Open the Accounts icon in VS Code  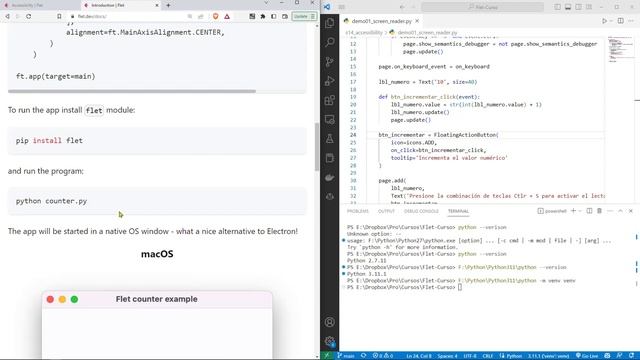point(329,322)
